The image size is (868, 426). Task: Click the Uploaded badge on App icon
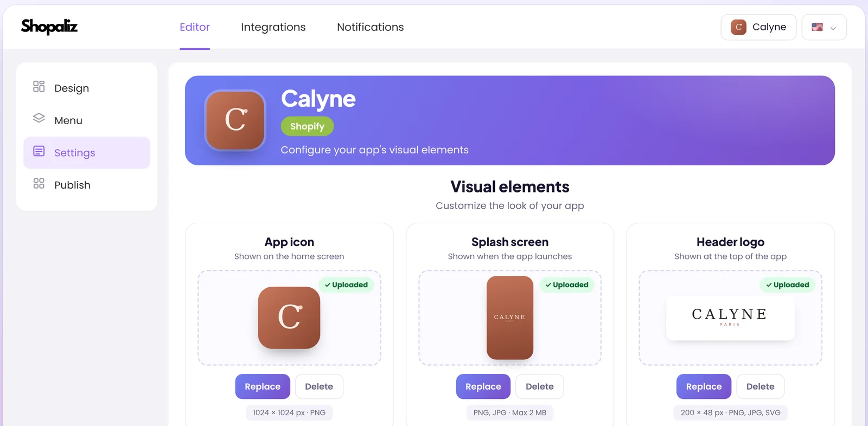tap(346, 285)
